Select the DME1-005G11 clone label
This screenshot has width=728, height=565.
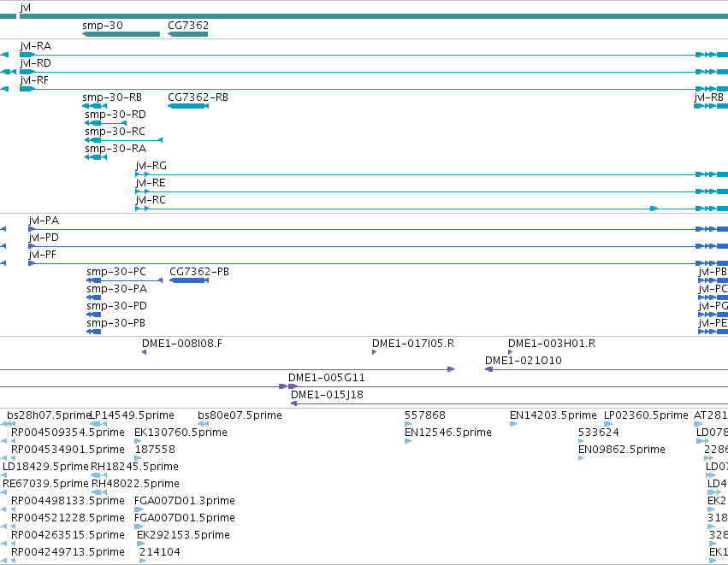327,378
